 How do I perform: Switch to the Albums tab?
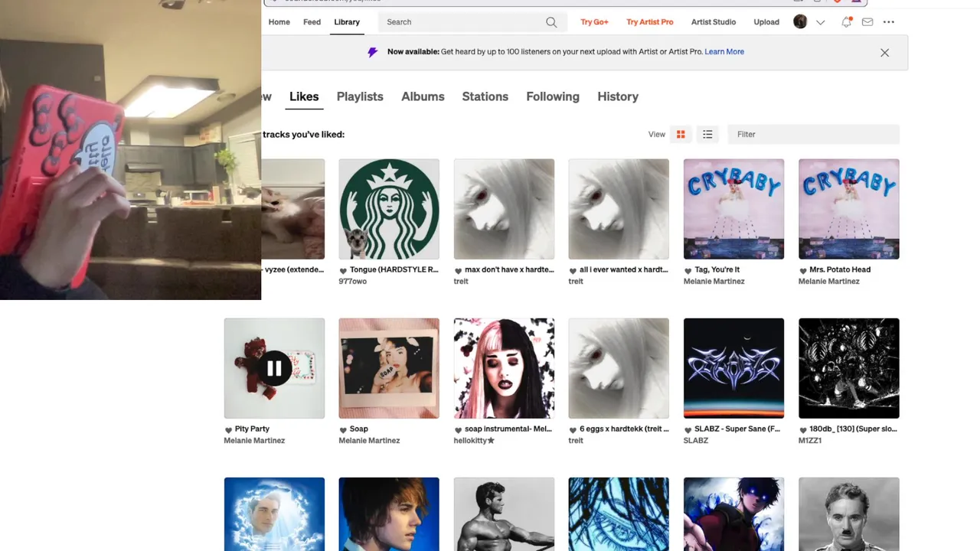[423, 96]
